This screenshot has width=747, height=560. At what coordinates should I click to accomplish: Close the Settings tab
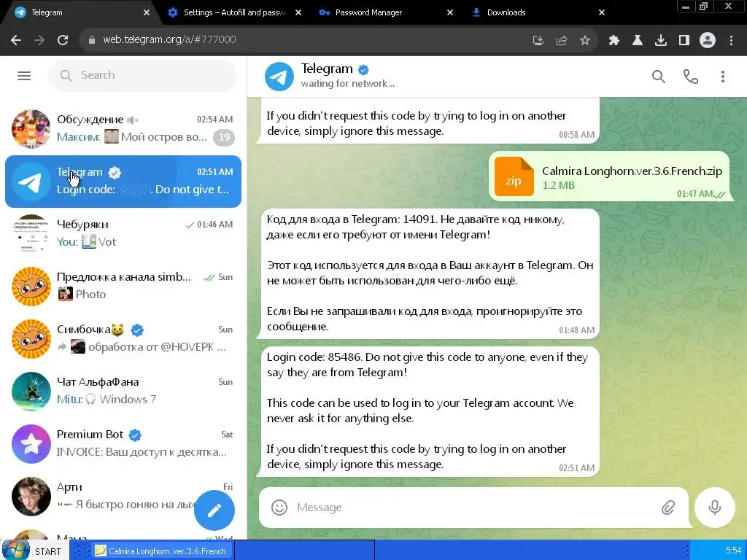(x=298, y=12)
